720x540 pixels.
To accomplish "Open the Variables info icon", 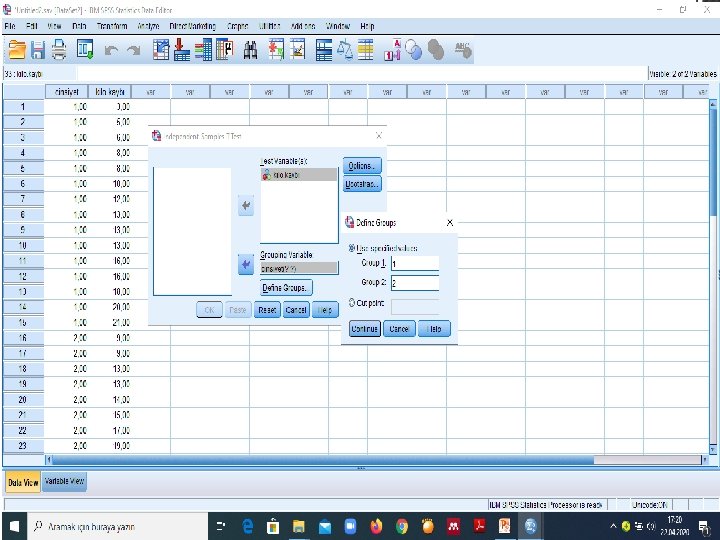I will pyautogui.click(x=203, y=50).
